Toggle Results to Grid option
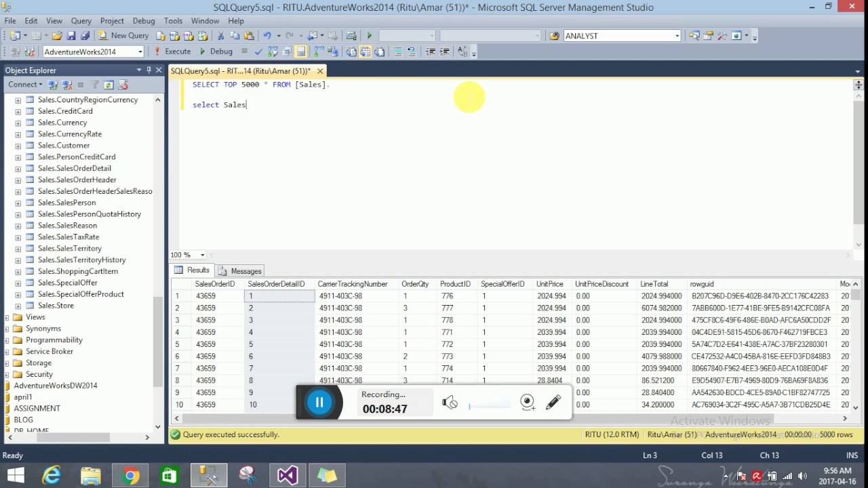 pos(366,52)
